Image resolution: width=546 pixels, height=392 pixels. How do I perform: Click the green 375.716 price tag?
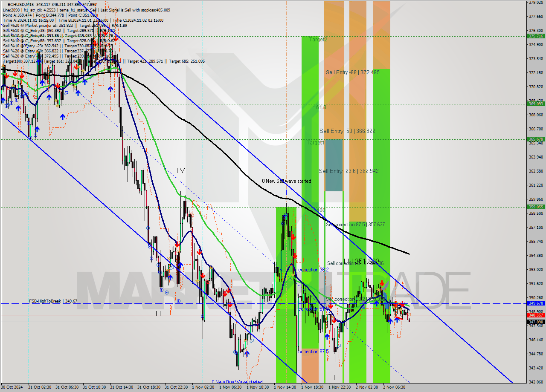tap(536, 36)
